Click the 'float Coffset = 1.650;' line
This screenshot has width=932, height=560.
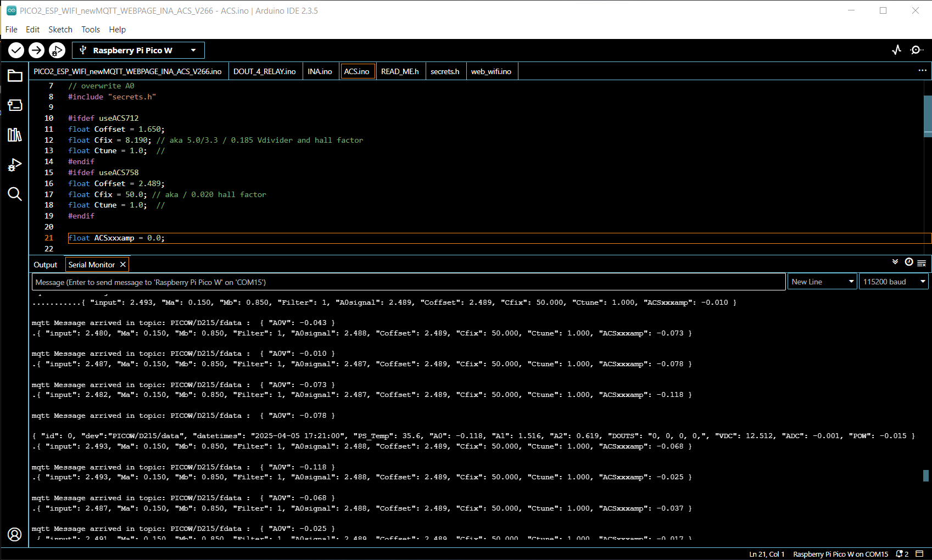coord(116,129)
